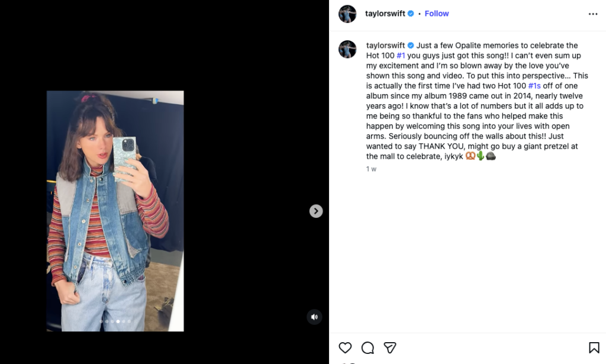This screenshot has height=364, width=606.
Task: Click the verified badge in the header
Action: [x=411, y=14]
